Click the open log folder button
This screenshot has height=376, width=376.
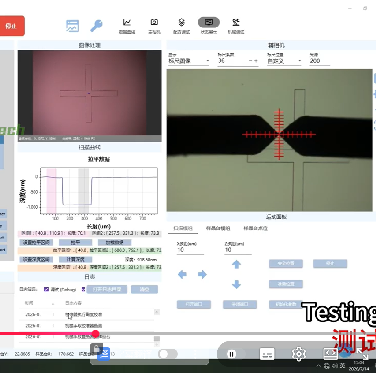coord(107,289)
